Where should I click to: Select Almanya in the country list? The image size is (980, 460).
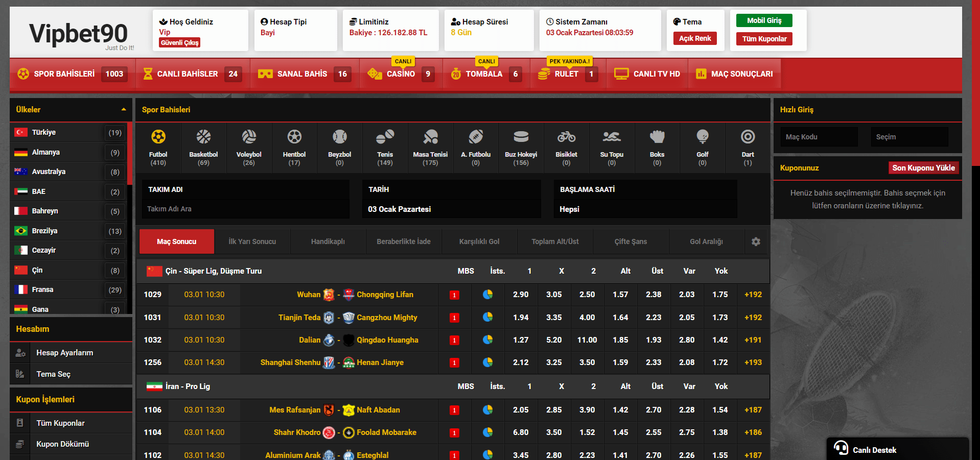(68, 152)
